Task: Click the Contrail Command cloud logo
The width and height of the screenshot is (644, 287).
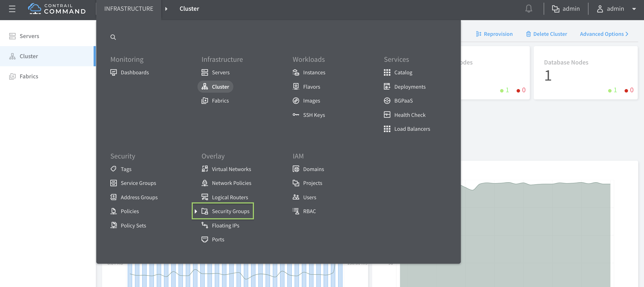Action: point(34,9)
